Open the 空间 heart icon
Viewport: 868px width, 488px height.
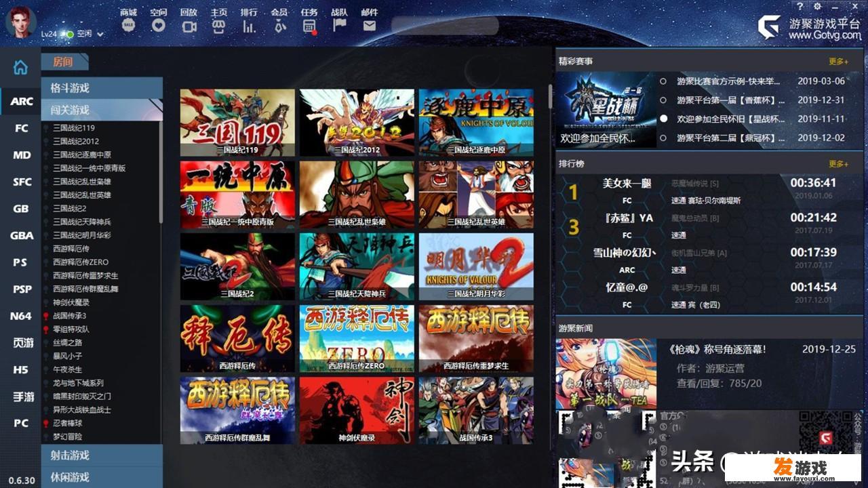[x=159, y=26]
